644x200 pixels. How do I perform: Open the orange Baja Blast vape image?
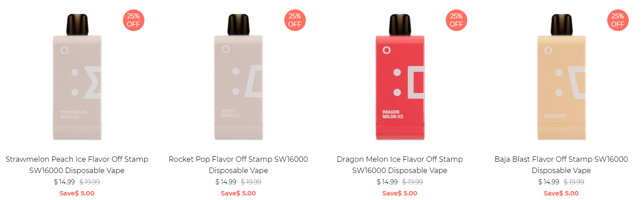point(561,77)
